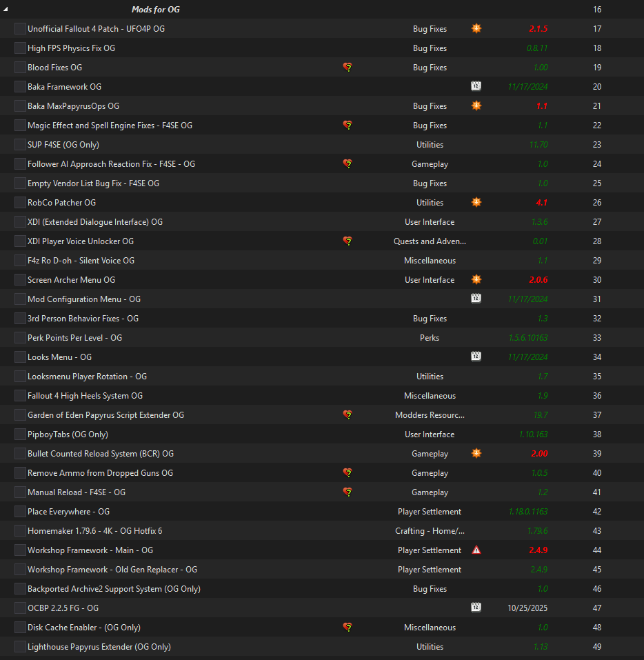644x660 pixels.
Task: Click Modders Resourc... category cell
Action: click(430, 415)
